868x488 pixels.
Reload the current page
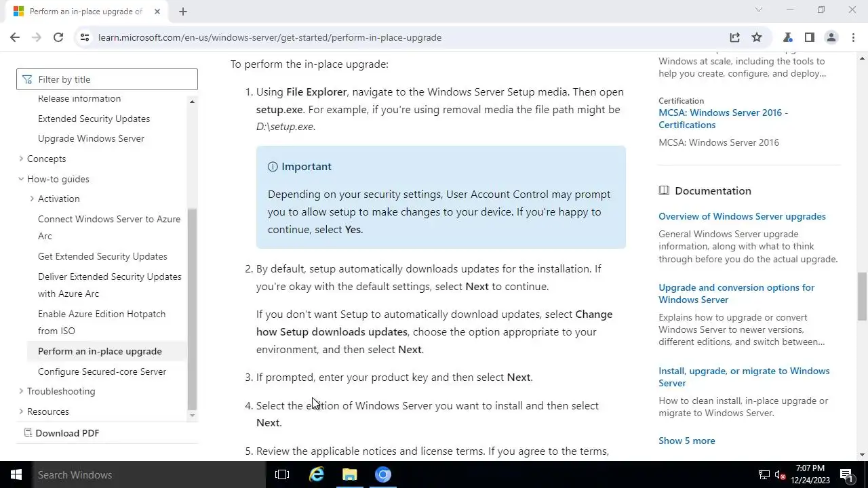click(58, 37)
